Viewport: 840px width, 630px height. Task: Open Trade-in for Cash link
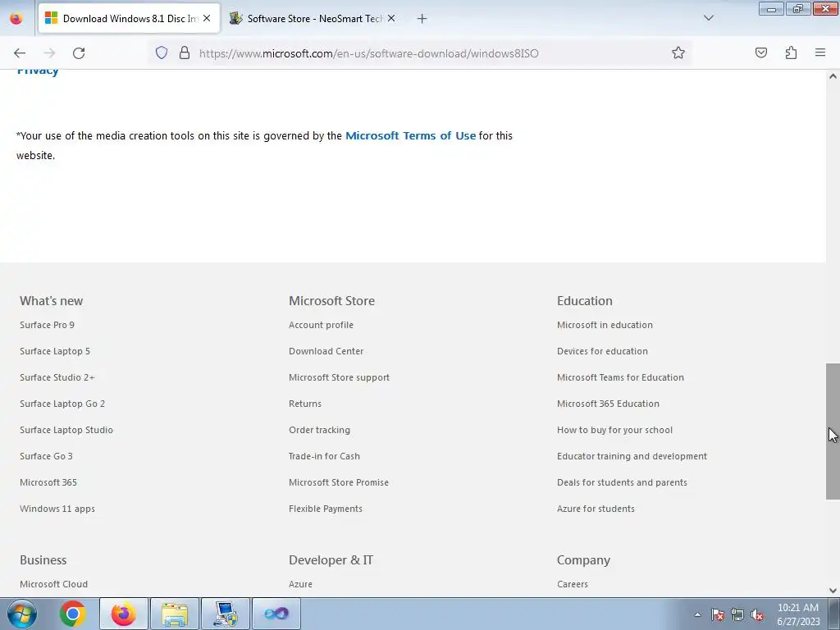click(x=324, y=456)
